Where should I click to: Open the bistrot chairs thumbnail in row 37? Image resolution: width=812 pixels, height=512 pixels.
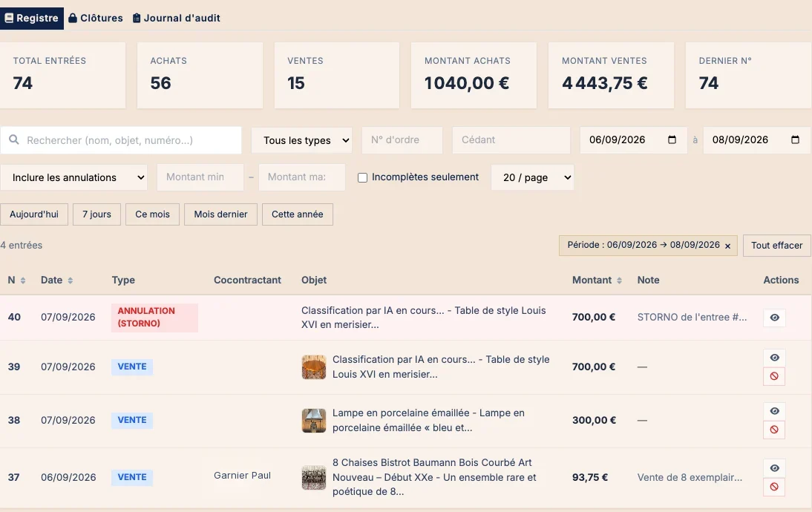click(314, 477)
